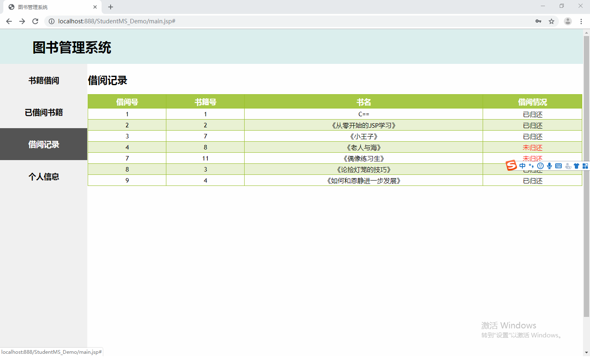This screenshot has width=590, height=364.
Task: Open a new browser tab
Action: [111, 7]
